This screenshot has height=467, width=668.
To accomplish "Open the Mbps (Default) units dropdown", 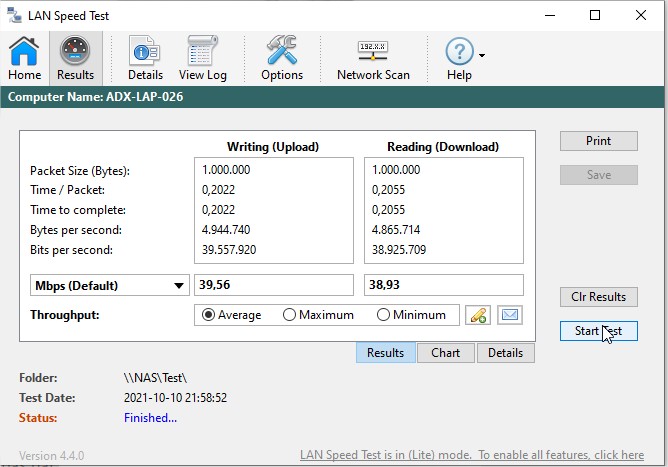I will tap(109, 285).
